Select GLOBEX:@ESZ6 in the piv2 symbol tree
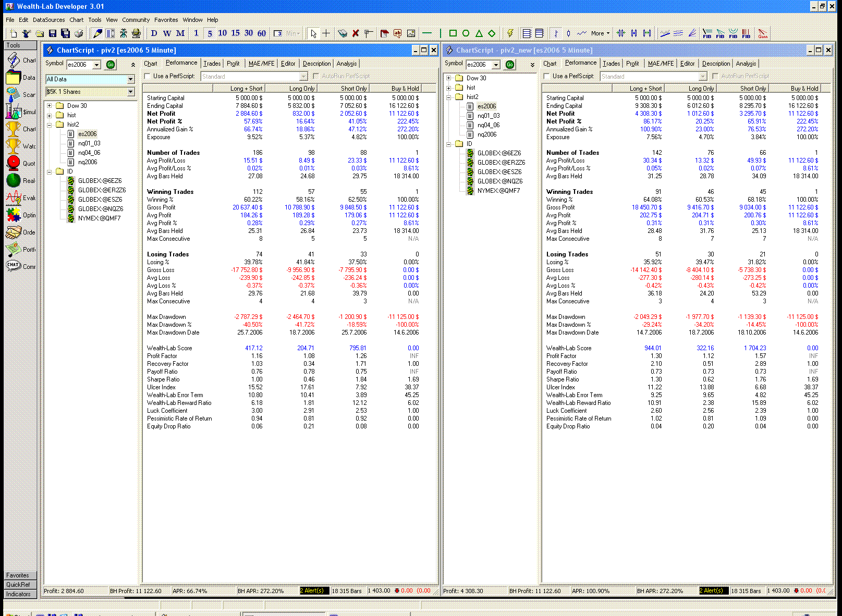 pos(100,200)
